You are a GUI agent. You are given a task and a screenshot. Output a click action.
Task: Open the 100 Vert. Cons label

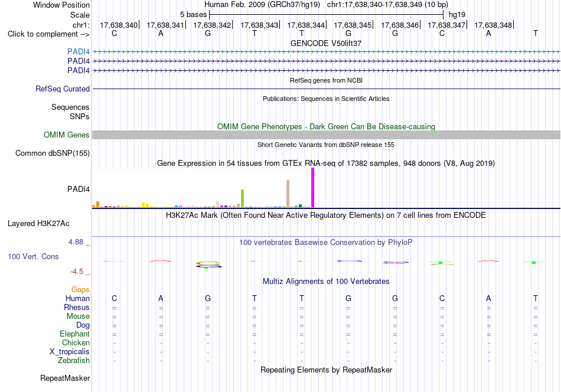[33, 256]
